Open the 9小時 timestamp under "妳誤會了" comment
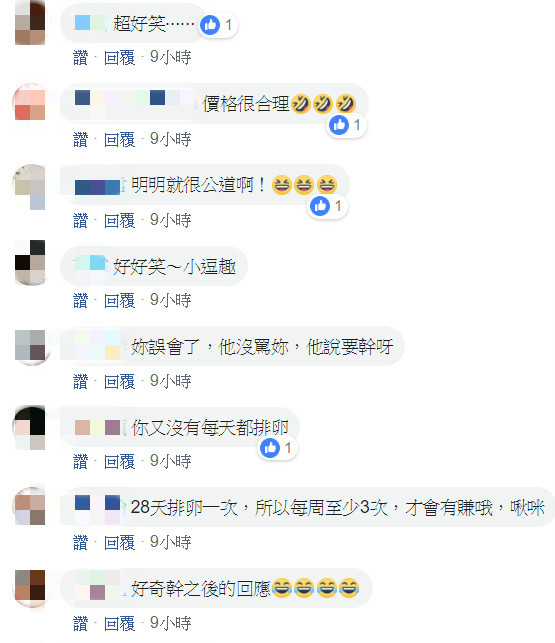Image resolution: width=555 pixels, height=643 pixels. point(171,381)
